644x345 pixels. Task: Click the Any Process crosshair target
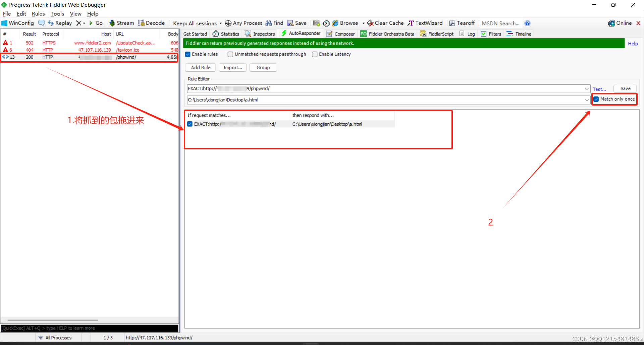pyautogui.click(x=244, y=23)
